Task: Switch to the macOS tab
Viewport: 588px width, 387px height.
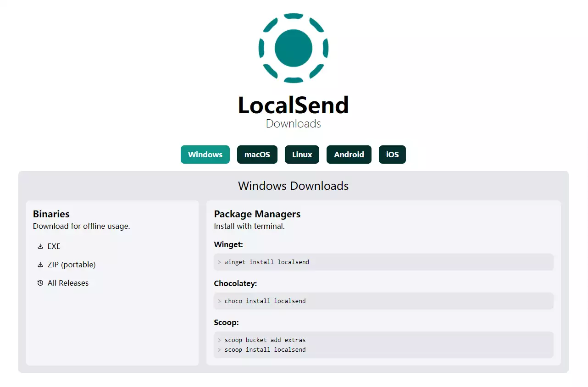Action: [x=257, y=155]
